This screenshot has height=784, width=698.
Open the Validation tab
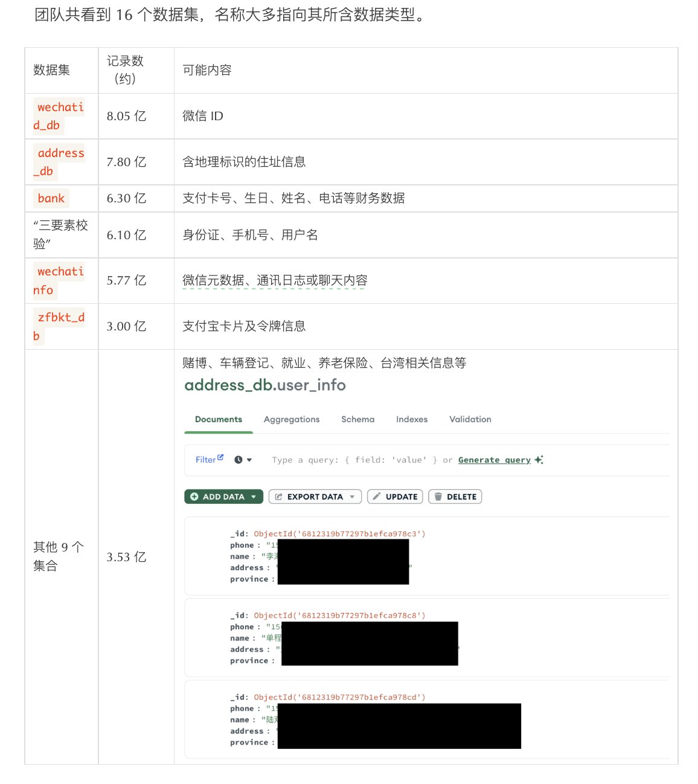[470, 419]
